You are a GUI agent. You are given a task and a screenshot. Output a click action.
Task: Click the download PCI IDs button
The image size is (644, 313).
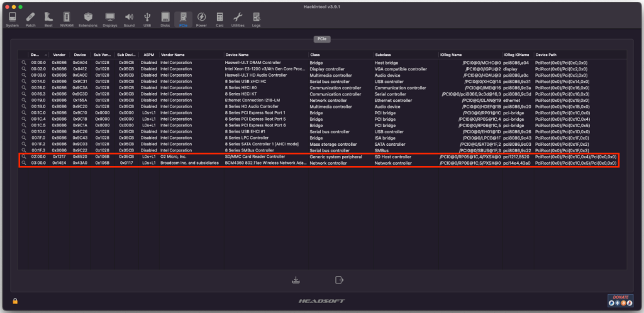pyautogui.click(x=294, y=280)
